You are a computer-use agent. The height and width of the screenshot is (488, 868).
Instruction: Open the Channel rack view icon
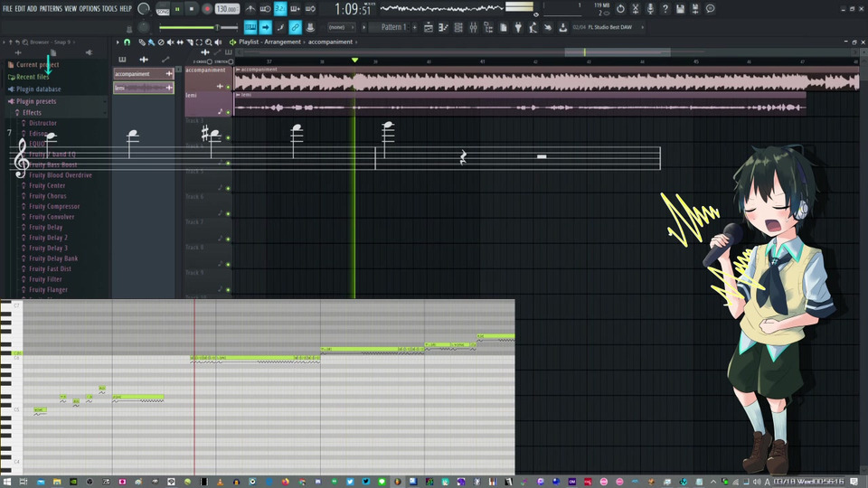[x=458, y=27]
